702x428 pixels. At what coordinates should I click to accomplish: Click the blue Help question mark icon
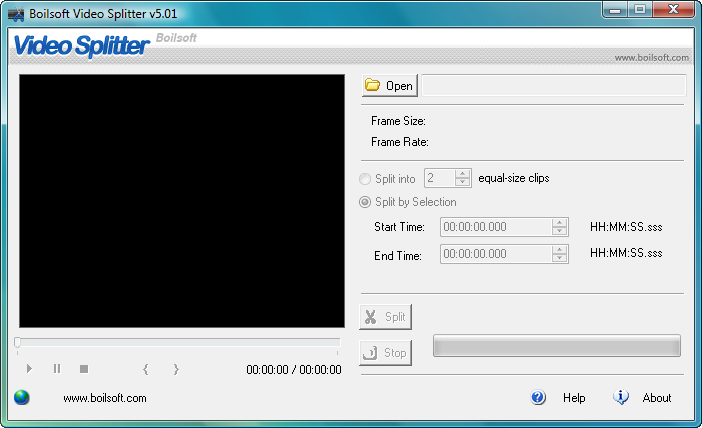(x=538, y=397)
